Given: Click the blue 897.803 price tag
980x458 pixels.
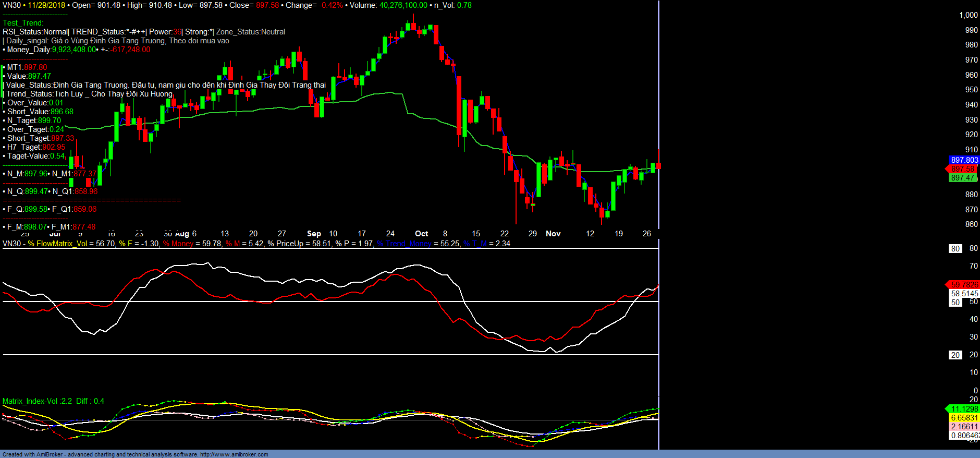Looking at the screenshot, I should [x=964, y=160].
